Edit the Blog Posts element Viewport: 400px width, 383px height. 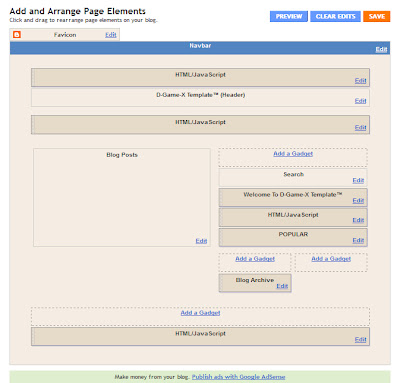coord(201,241)
